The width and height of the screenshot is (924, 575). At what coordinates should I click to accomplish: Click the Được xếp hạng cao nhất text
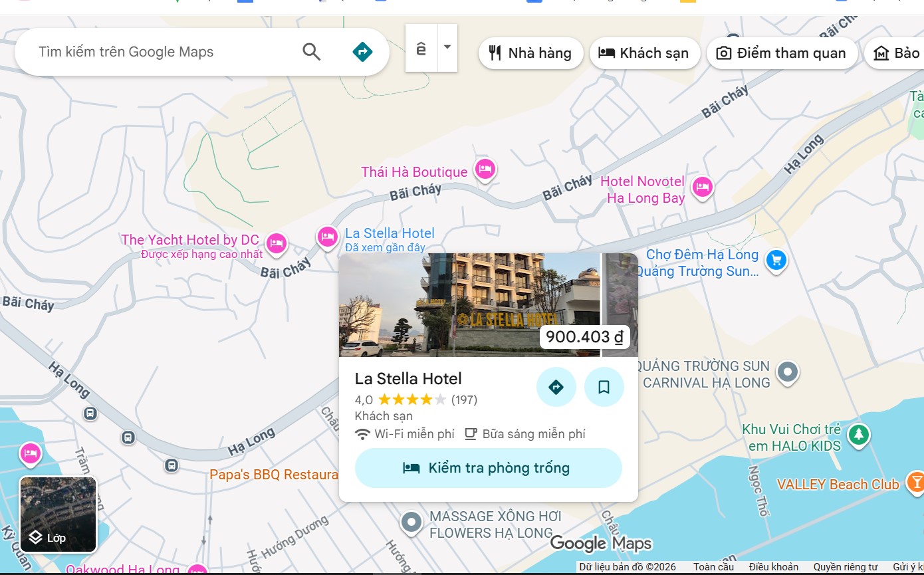(x=202, y=254)
